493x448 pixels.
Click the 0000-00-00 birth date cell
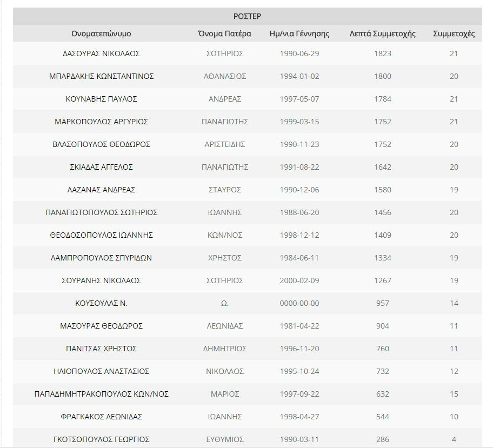[x=299, y=303]
